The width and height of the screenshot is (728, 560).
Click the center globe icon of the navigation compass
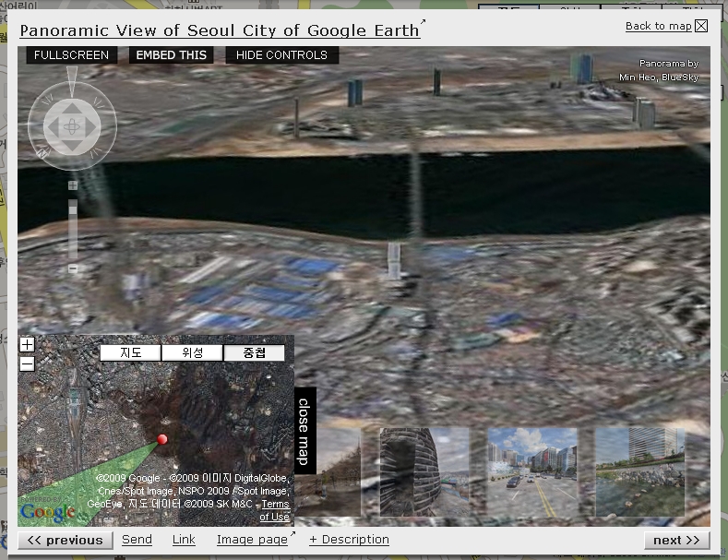coord(72,126)
